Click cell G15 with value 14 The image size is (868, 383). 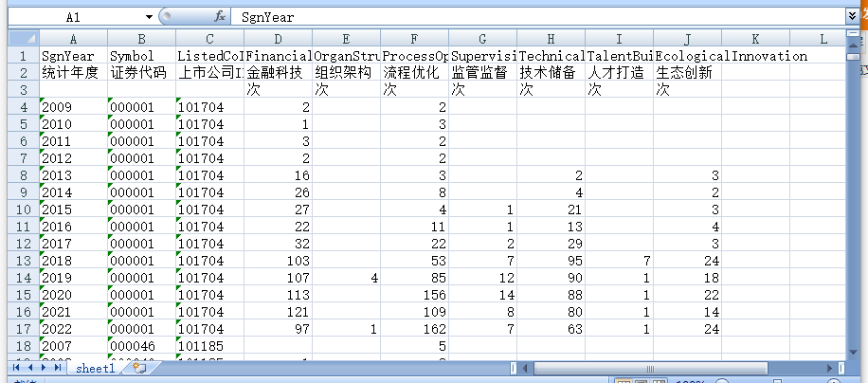(482, 295)
